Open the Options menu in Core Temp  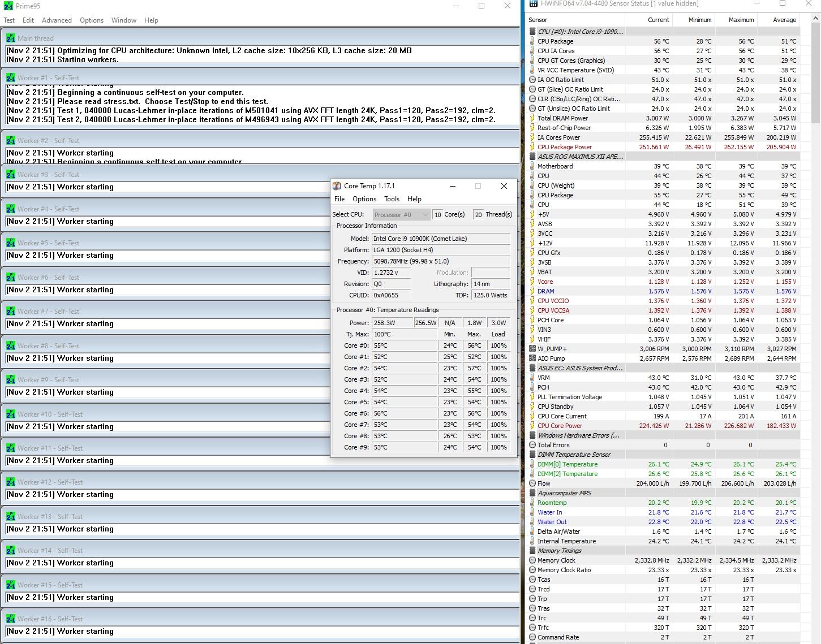click(x=364, y=199)
